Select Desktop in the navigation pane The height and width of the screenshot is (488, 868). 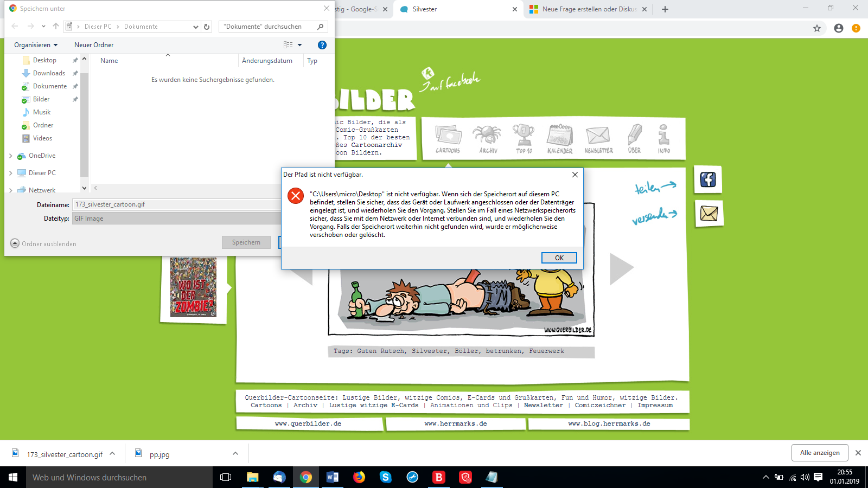click(44, 60)
